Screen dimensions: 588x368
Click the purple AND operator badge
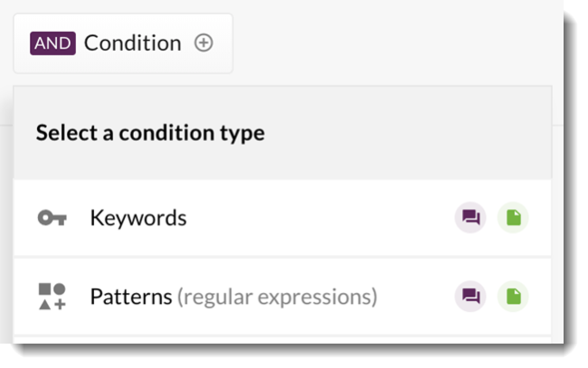tap(52, 42)
